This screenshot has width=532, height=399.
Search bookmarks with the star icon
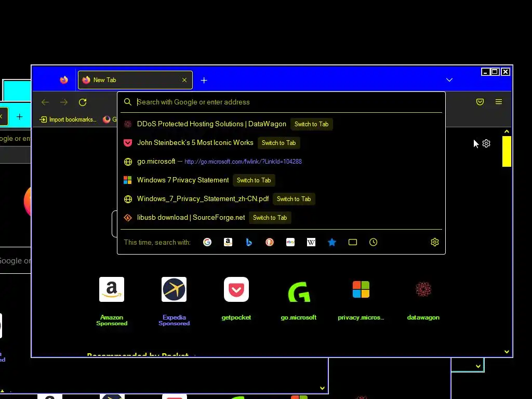coord(332,242)
